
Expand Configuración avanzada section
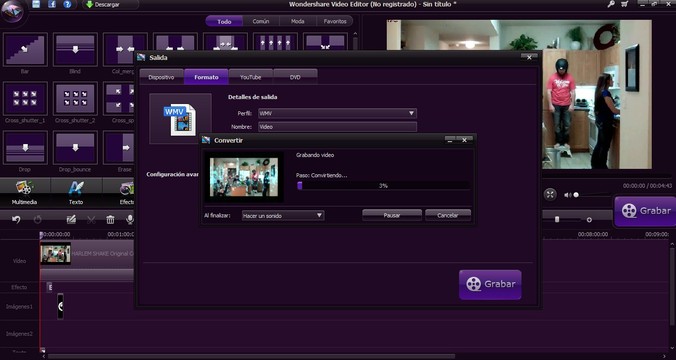pos(172,175)
